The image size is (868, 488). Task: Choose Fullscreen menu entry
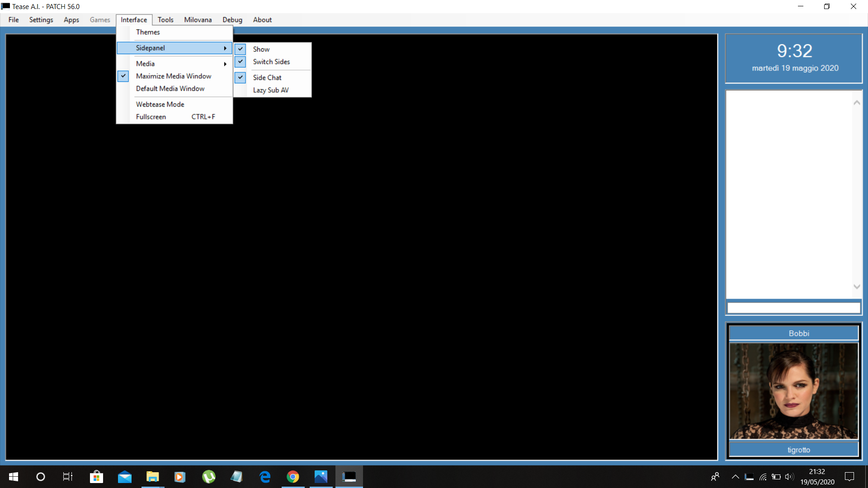(x=175, y=117)
